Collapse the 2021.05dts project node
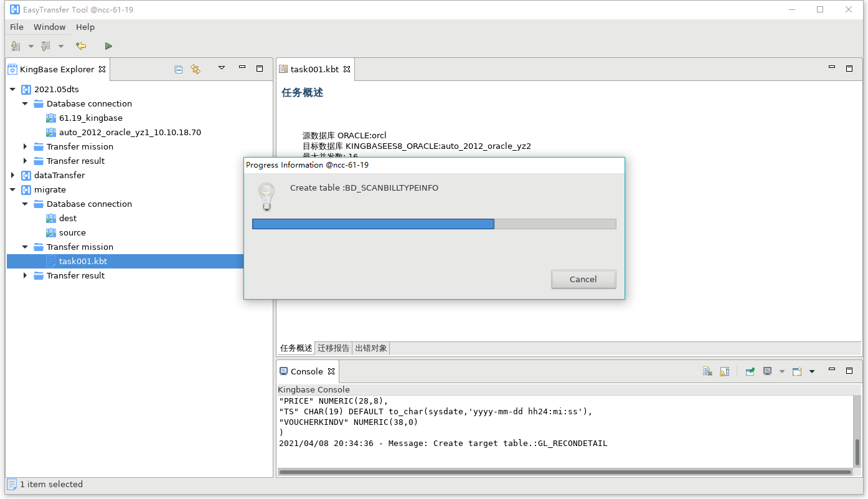 coord(12,90)
